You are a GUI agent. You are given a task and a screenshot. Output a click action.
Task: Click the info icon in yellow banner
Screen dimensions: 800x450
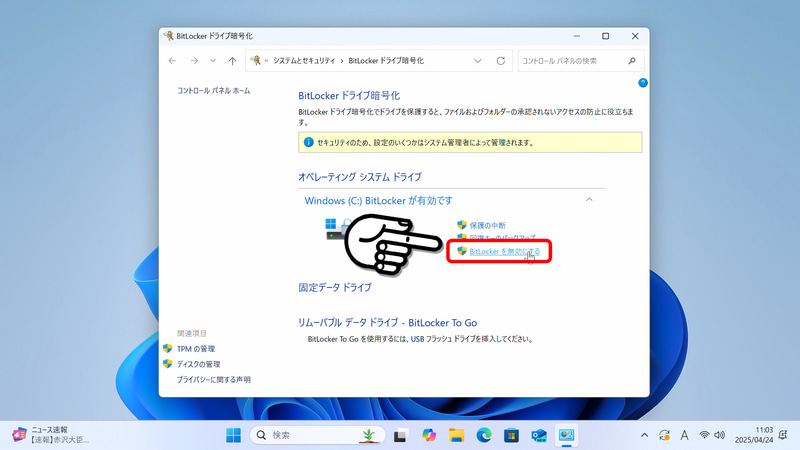coord(309,142)
